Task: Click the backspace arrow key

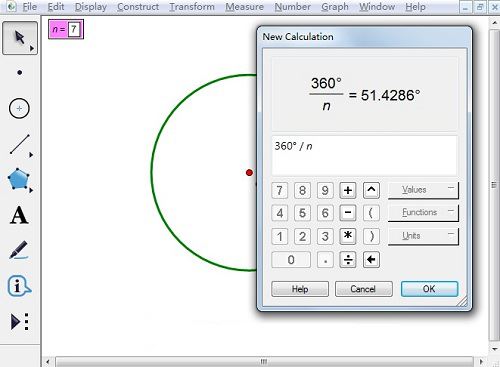Action: [371, 259]
